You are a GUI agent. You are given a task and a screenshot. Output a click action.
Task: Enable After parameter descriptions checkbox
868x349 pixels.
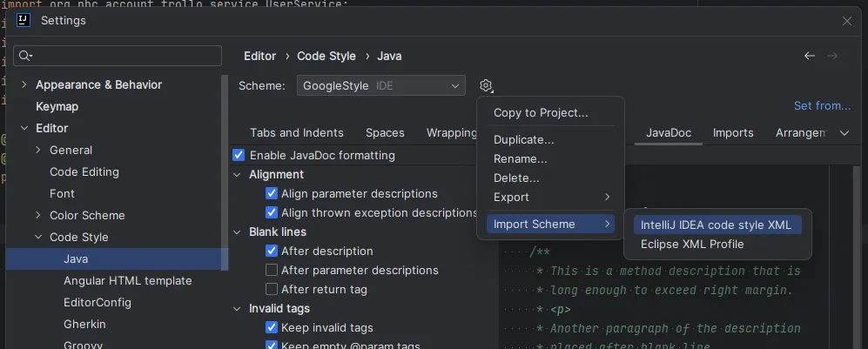(272, 270)
